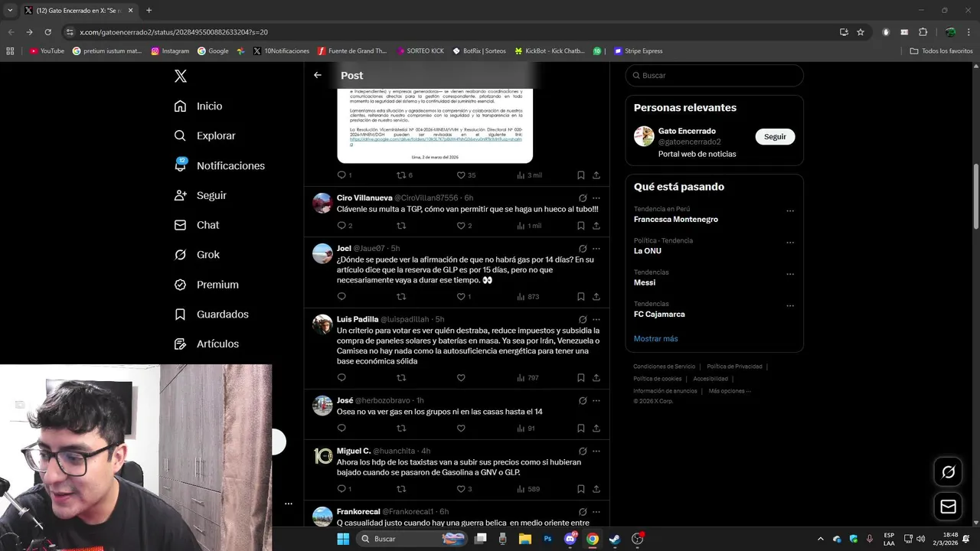The image size is (980, 551).
Task: Bookmark Ciro Villanueva's reply
Action: (581, 226)
